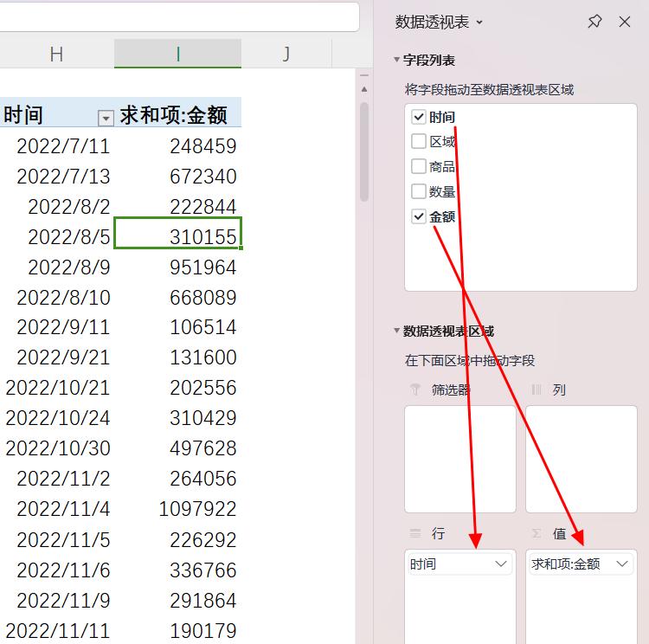Select cell with value 190179
This screenshot has height=644, width=649.
[177, 631]
